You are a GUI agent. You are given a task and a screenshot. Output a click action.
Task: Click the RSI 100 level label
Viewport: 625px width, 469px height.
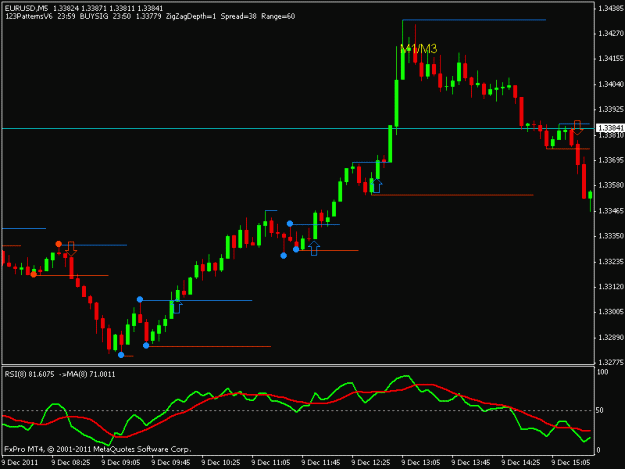coord(603,372)
